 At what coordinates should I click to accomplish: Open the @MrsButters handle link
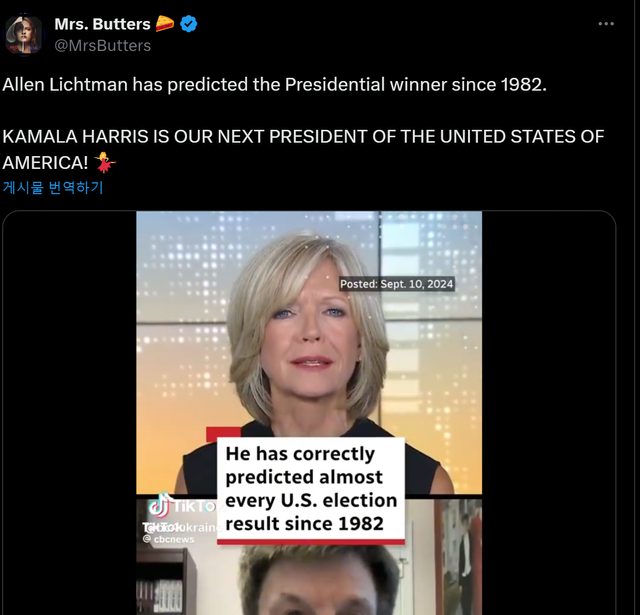click(102, 45)
